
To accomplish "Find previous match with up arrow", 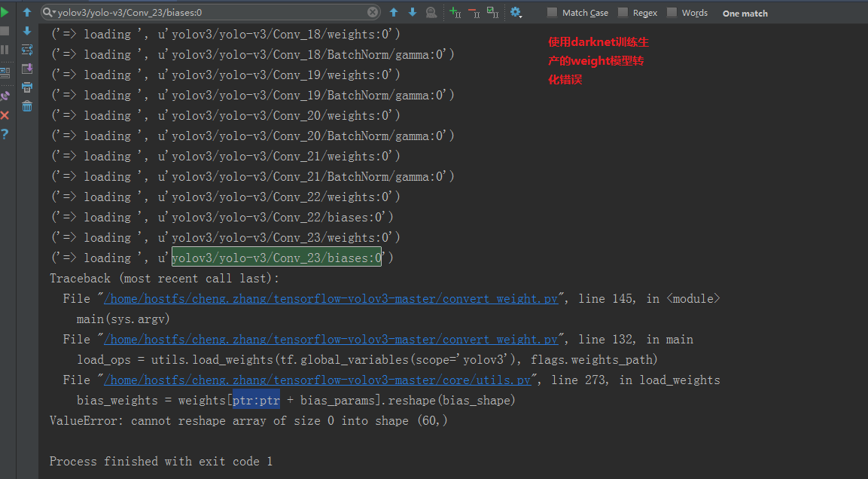I will (x=393, y=13).
